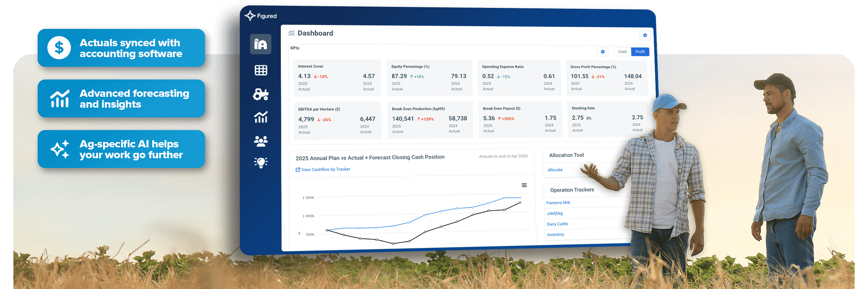Viewport: 868px width, 289px height.
Task: Open the chart hamburger menu icon
Action: pyautogui.click(x=524, y=185)
